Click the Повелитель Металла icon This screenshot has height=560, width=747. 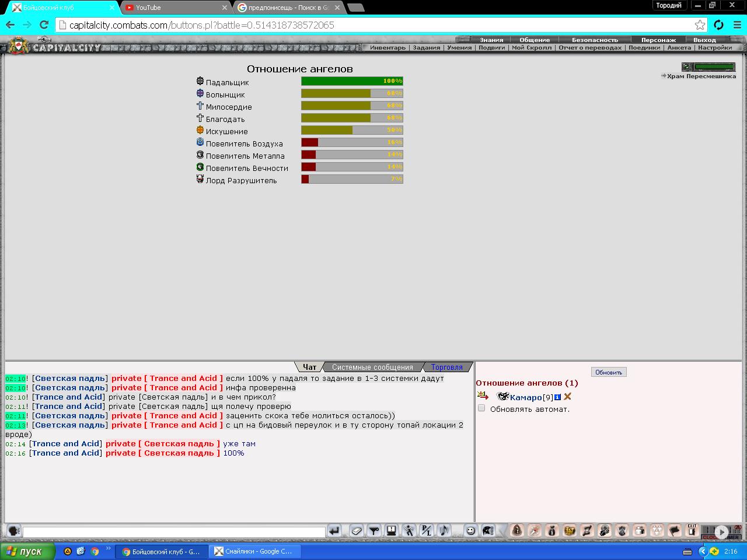(x=200, y=155)
